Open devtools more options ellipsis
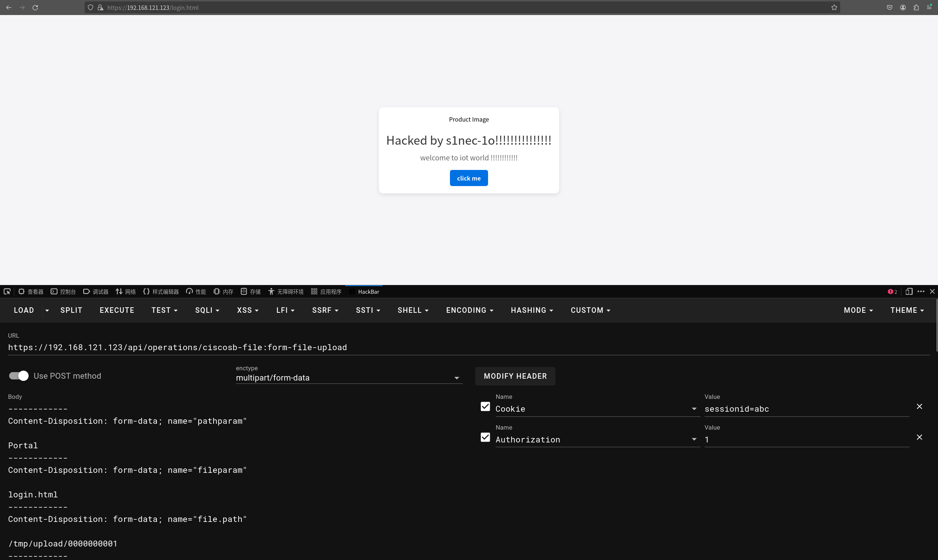This screenshot has width=938, height=560. (x=921, y=292)
